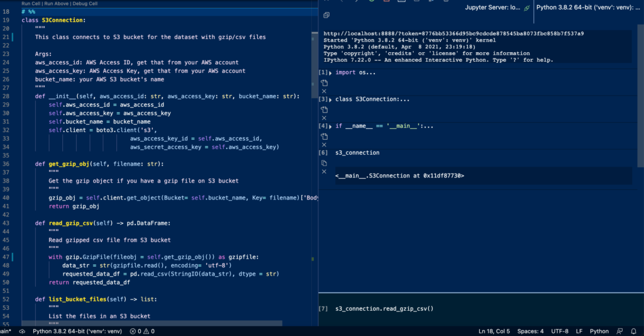Delete the class S3Connection cell
644x336 pixels.
[x=325, y=118]
